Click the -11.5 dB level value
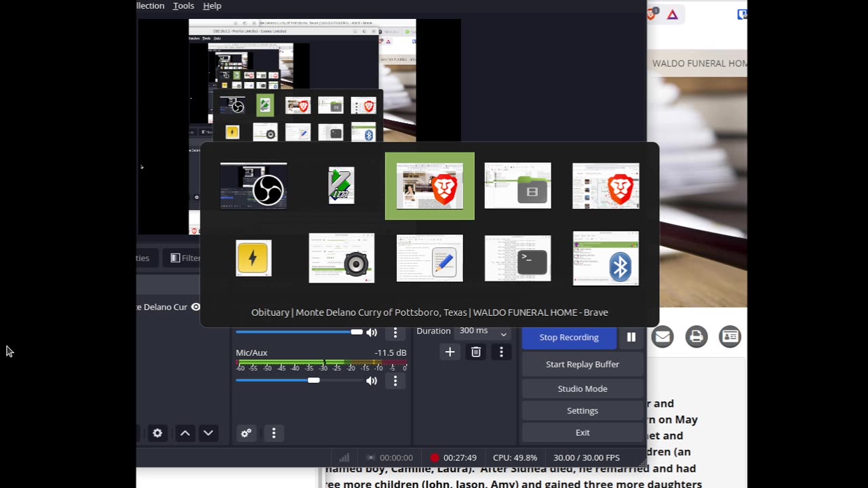This screenshot has height=488, width=868. tap(391, 352)
